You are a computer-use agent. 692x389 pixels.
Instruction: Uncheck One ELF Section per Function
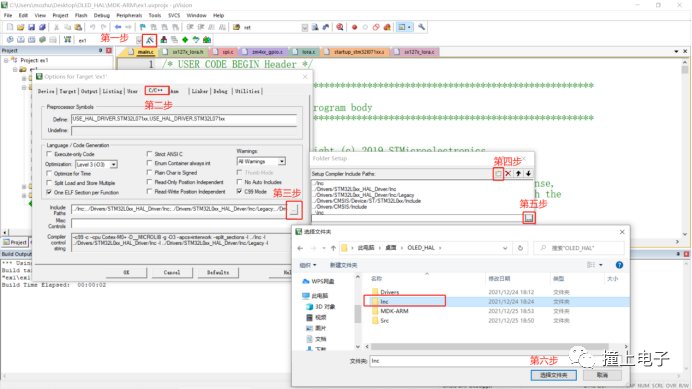point(49,193)
